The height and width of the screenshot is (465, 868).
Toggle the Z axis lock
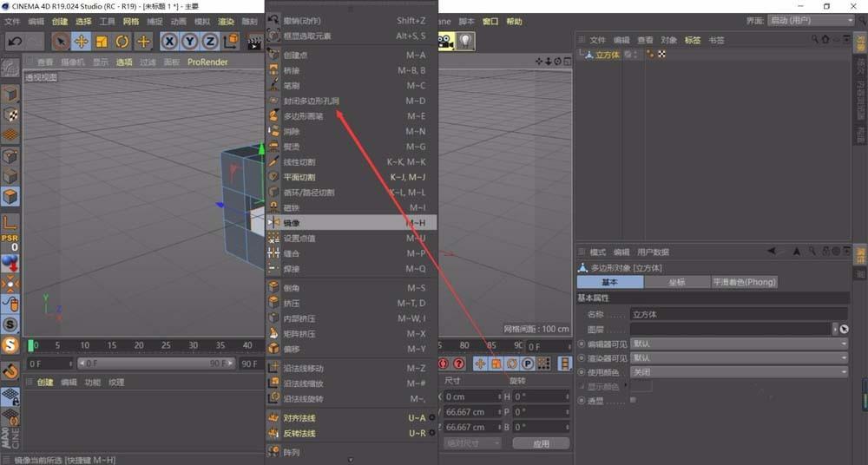210,42
